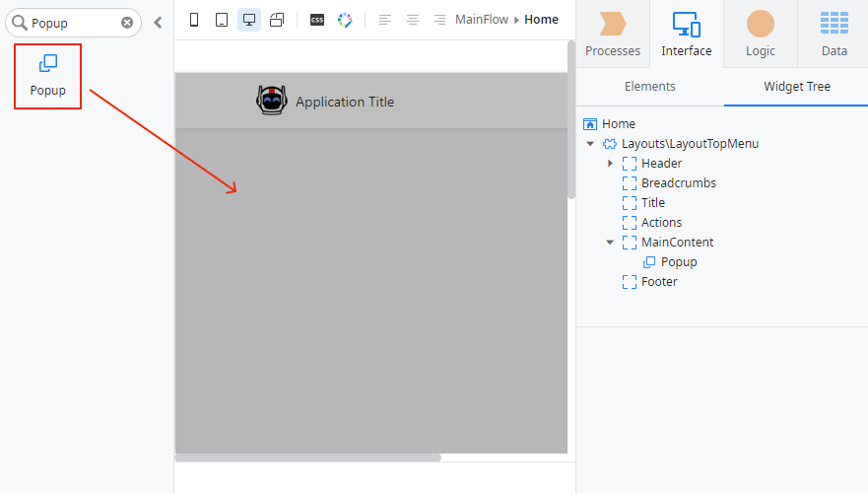Expand the Header placeholder node
Viewport: 868px width, 493px height.
pos(610,164)
